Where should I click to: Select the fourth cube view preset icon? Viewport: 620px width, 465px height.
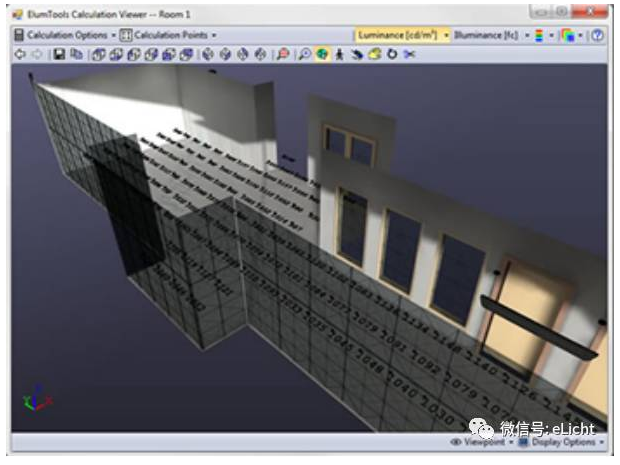151,54
